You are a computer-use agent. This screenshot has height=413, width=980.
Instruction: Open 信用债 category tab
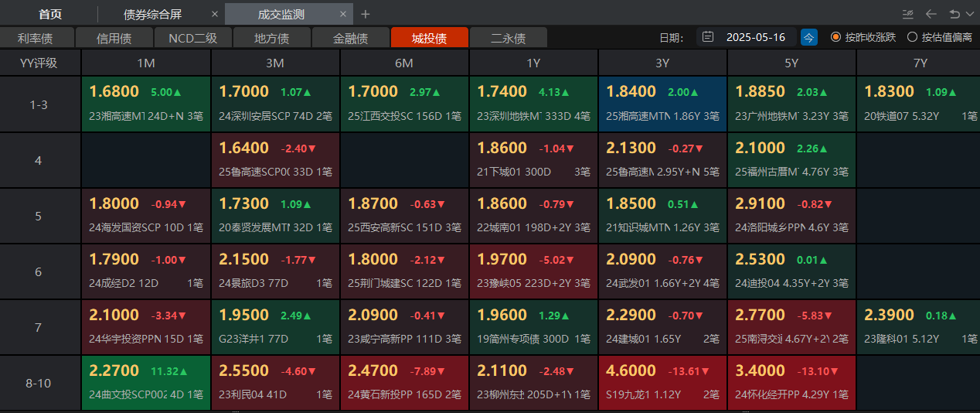coord(114,38)
